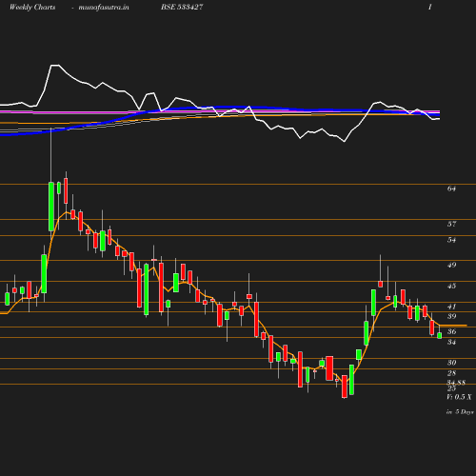This screenshot has width=476, height=476.
Task: Click the price level label 41
Action: 451,307
